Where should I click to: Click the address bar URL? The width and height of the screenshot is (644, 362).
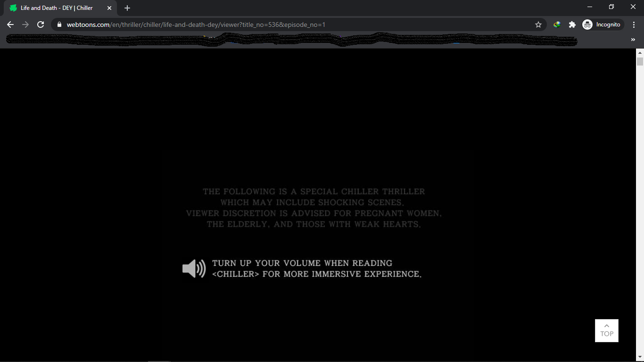pyautogui.click(x=196, y=25)
